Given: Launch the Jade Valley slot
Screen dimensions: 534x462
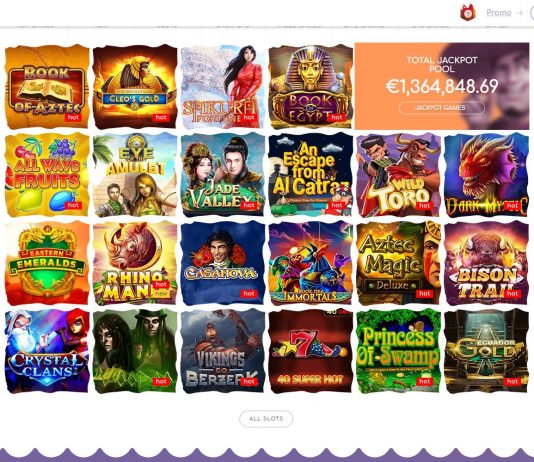Looking at the screenshot, I should 223,175.
